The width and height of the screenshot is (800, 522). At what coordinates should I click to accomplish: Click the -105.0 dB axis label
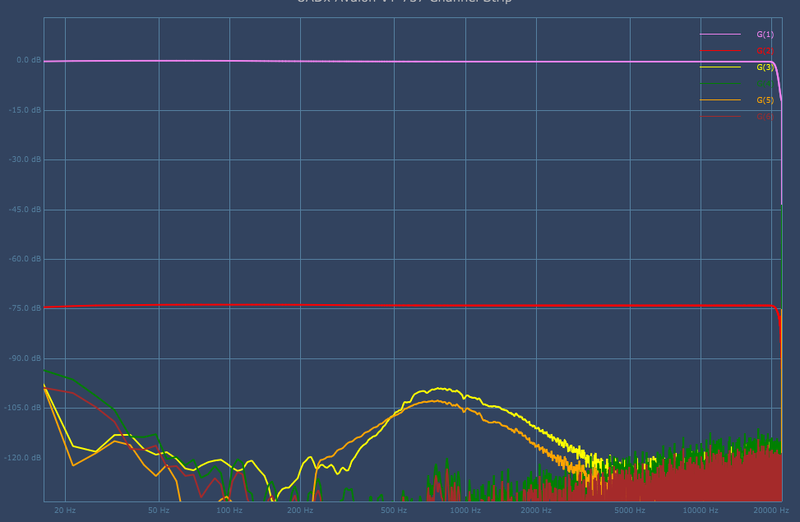tap(23, 408)
